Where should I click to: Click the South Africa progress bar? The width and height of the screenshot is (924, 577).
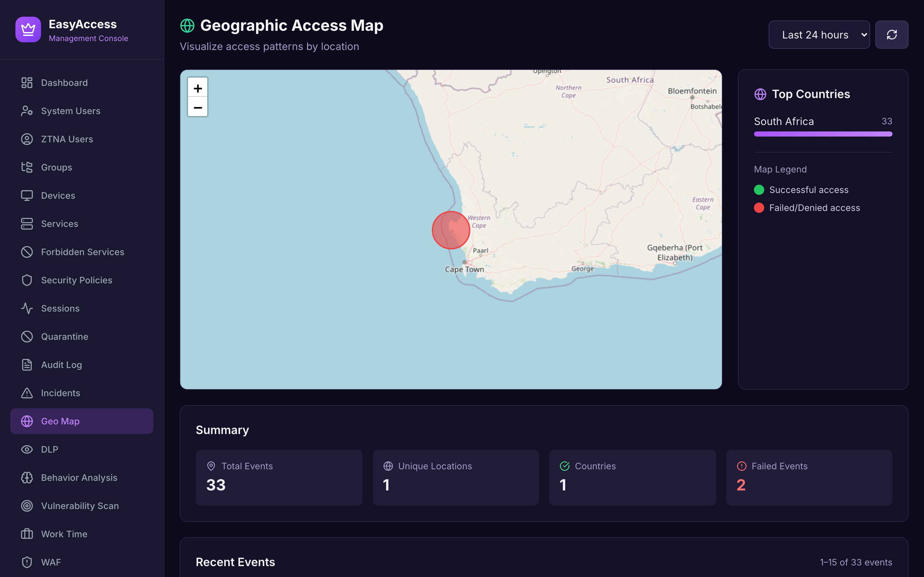point(822,134)
